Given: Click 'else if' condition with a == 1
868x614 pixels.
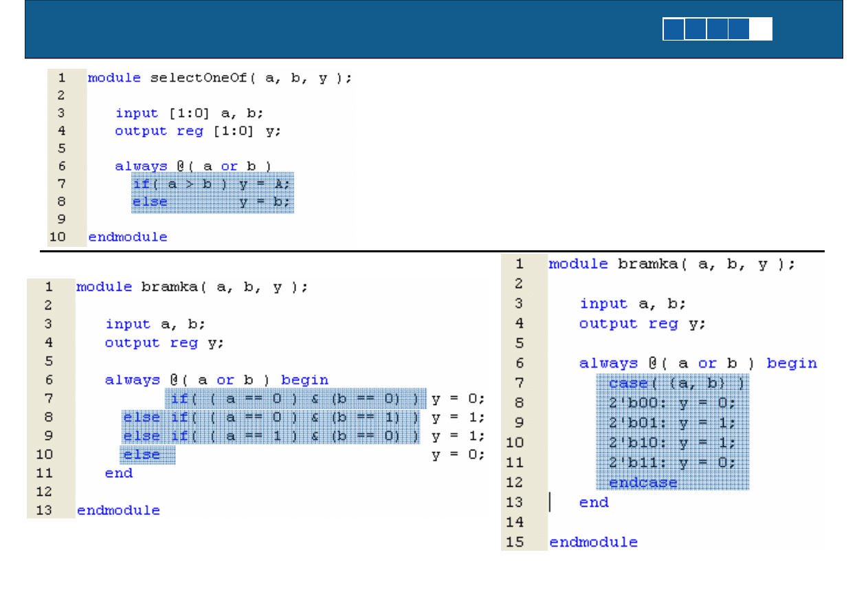Looking at the screenshot, I should coord(271,436).
